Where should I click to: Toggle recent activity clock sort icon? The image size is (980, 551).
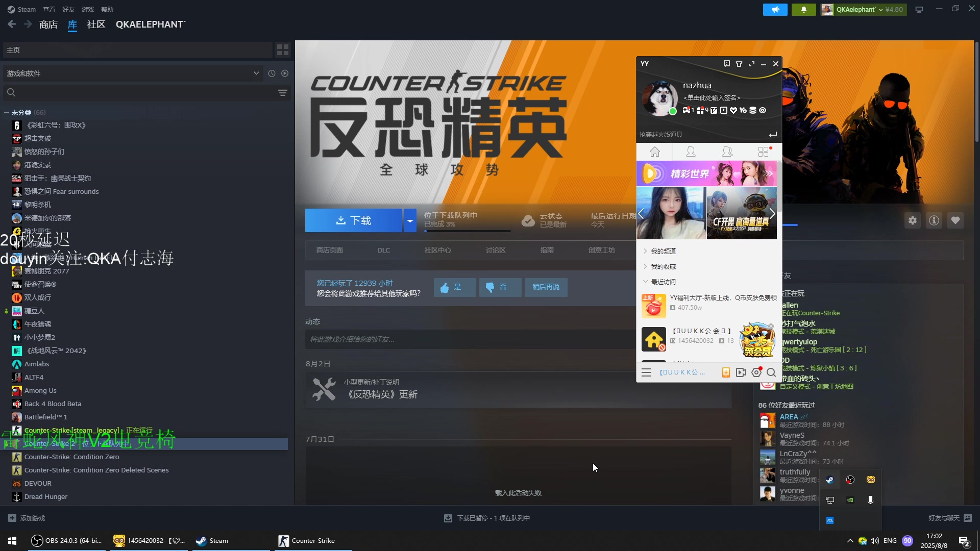pos(272,73)
